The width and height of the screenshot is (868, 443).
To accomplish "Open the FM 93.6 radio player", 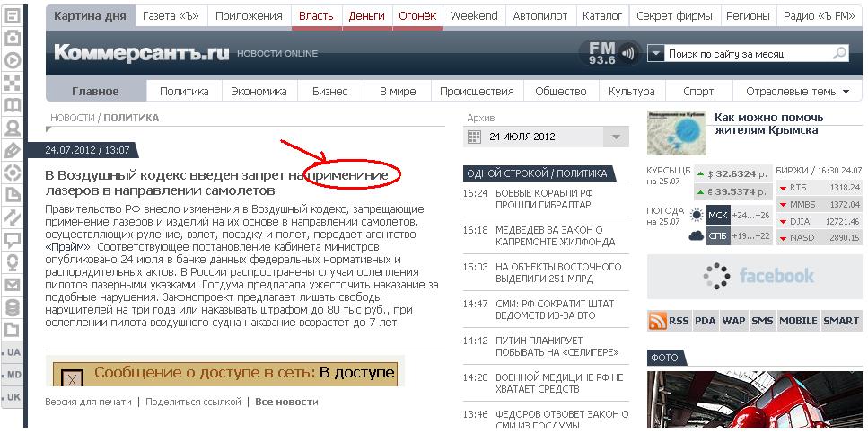I will pos(610,53).
